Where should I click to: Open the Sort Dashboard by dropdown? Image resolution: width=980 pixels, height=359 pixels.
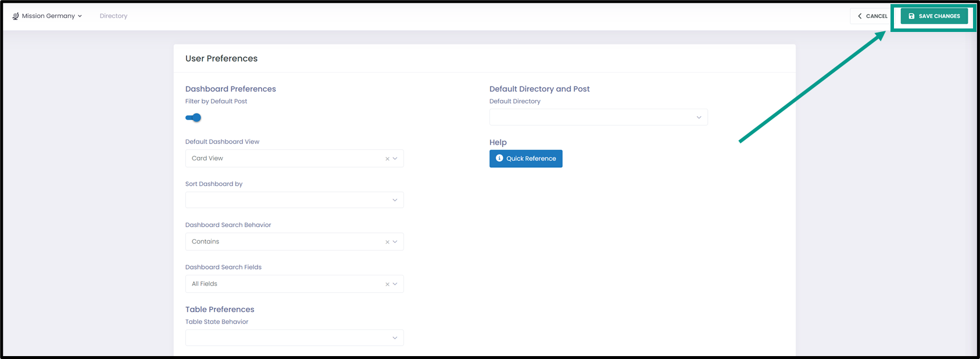pos(294,200)
